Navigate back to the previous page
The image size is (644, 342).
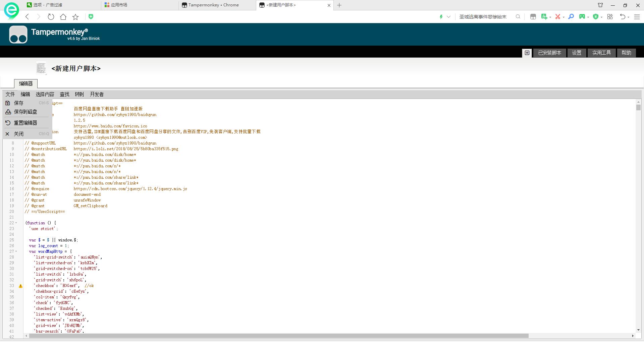27,17
